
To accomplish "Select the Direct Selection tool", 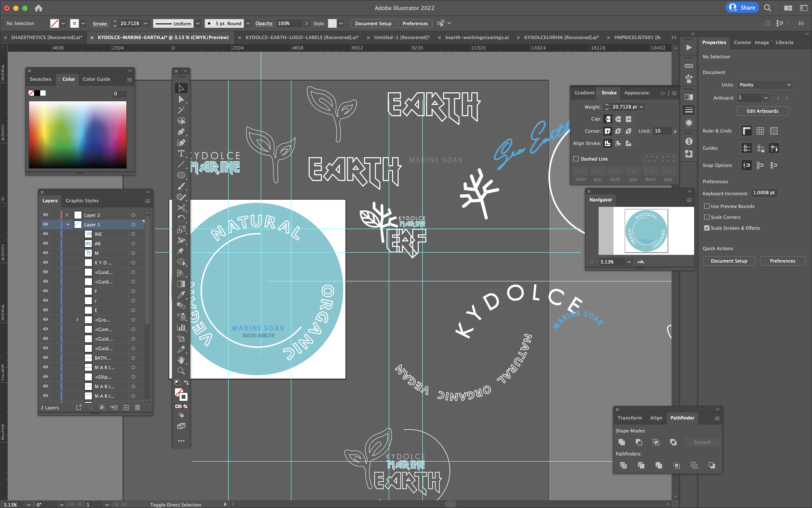I will click(x=181, y=99).
